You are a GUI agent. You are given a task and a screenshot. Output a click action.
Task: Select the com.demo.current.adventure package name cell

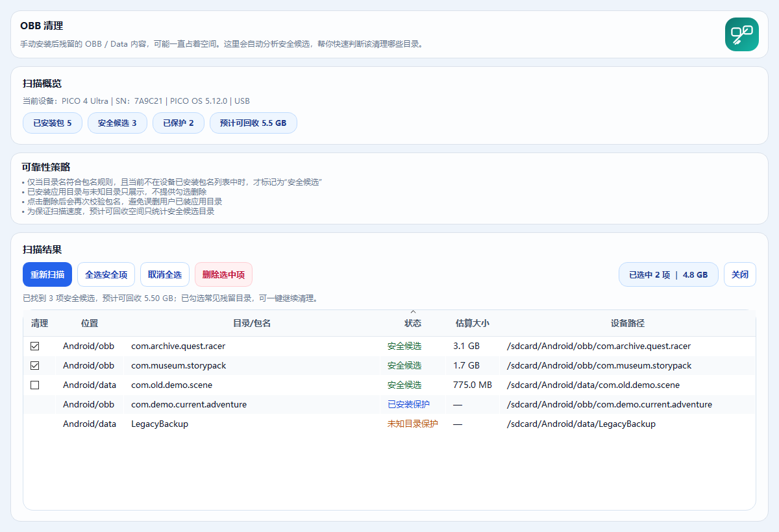click(x=189, y=405)
